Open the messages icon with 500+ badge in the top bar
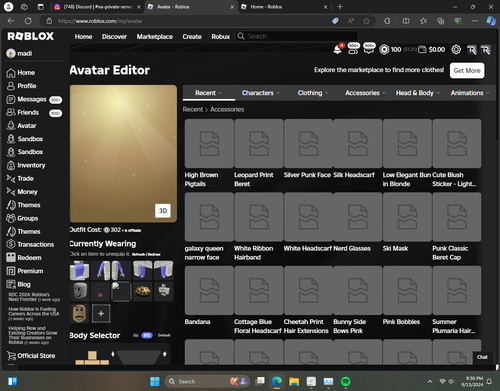The height and width of the screenshot is (391, 500). point(369,49)
